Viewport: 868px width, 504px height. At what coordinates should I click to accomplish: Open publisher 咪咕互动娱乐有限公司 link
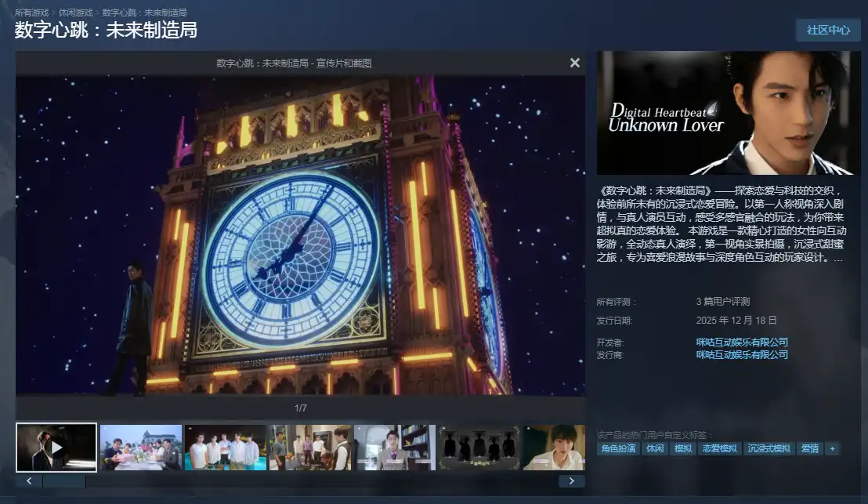coord(742,354)
